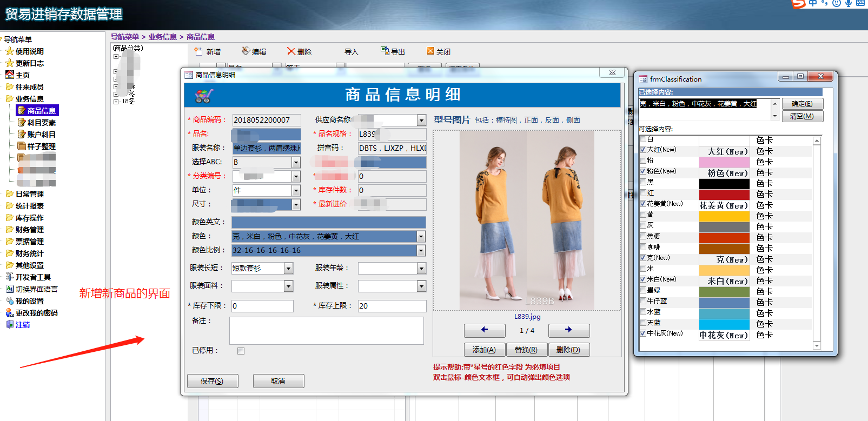Click 删除(D) image button
Image resolution: width=868 pixels, height=421 pixels.
coord(568,350)
